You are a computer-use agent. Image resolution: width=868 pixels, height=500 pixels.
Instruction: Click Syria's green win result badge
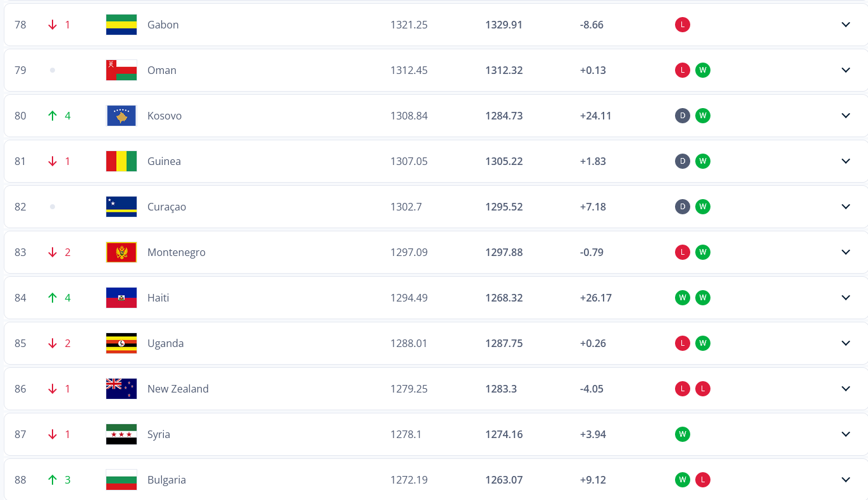click(x=682, y=434)
